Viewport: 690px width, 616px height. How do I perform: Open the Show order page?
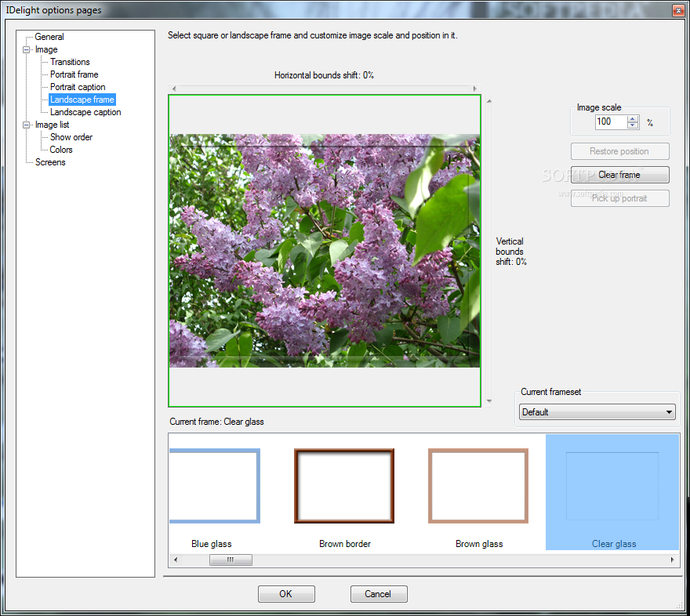pos(71,137)
